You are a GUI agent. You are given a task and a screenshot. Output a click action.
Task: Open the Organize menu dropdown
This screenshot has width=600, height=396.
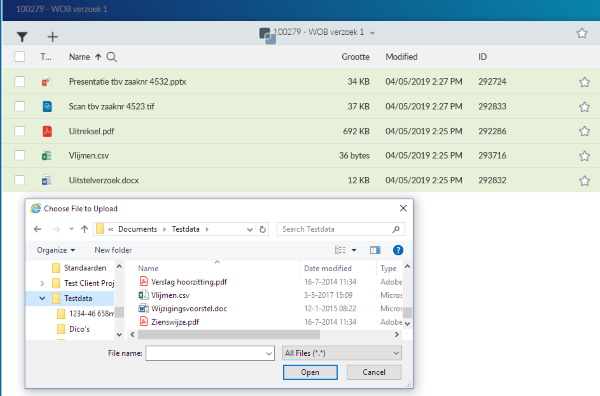click(56, 250)
